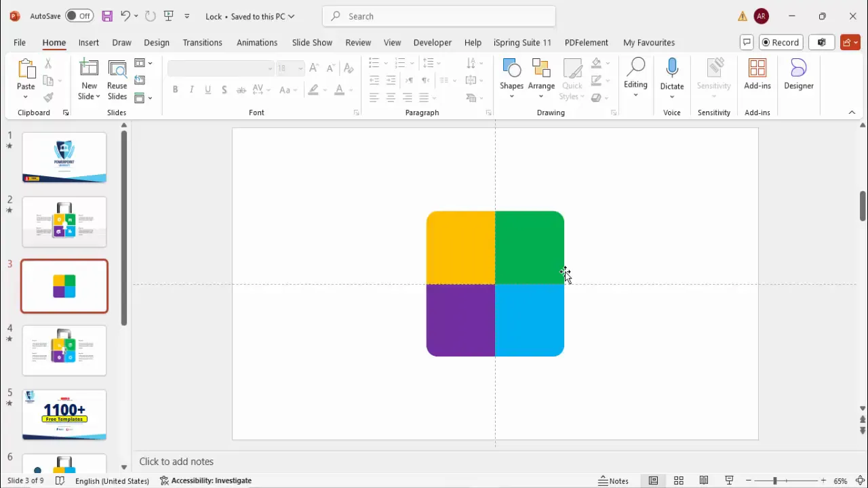Screen dimensions: 868x488
Task: Toggle Italic formatting
Action: pyautogui.click(x=192, y=89)
